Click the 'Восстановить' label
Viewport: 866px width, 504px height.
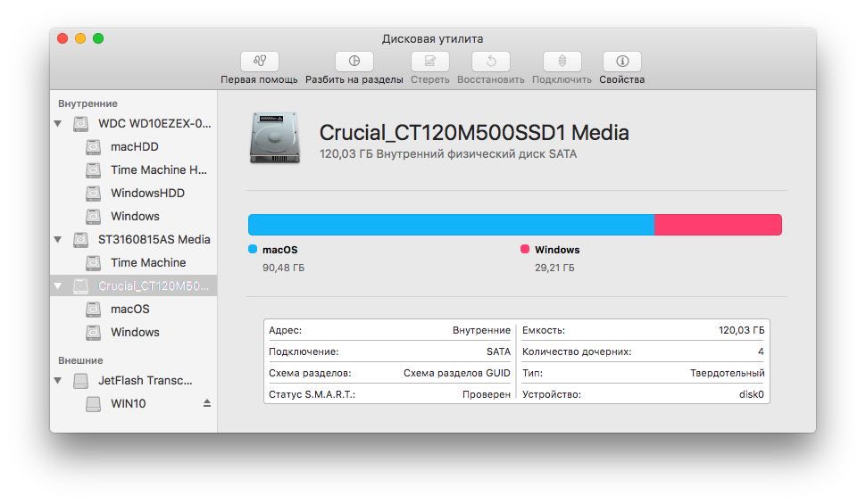pos(490,79)
